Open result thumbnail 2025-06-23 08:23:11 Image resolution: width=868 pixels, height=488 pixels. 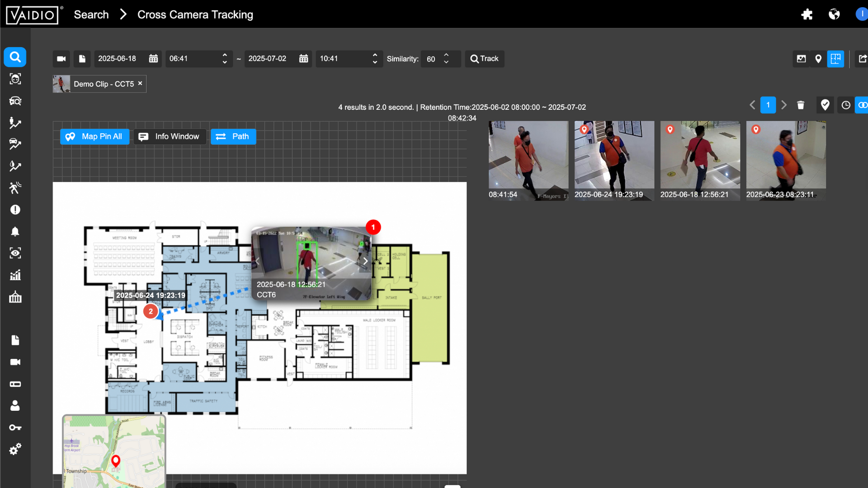click(786, 160)
